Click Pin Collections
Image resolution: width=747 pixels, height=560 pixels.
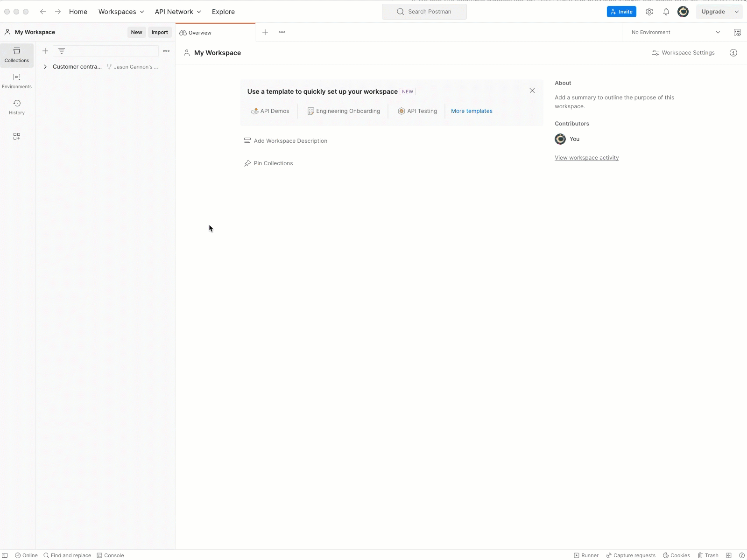click(x=268, y=163)
